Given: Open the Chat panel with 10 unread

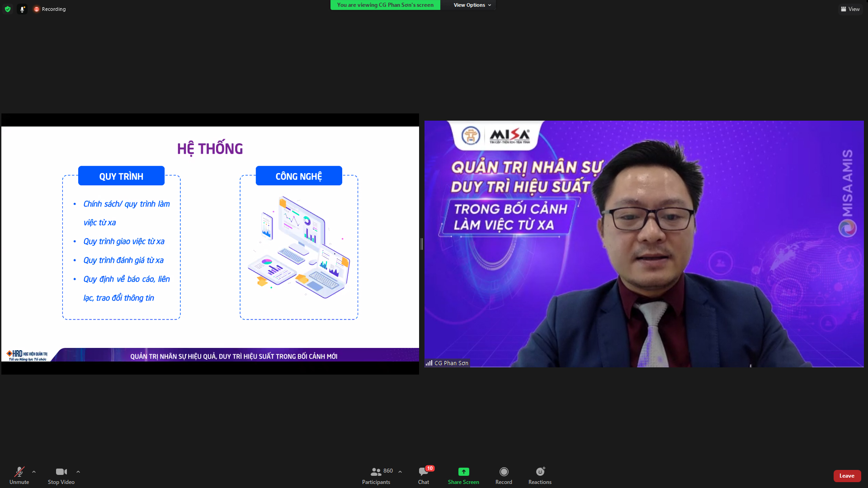Looking at the screenshot, I should [x=424, y=475].
